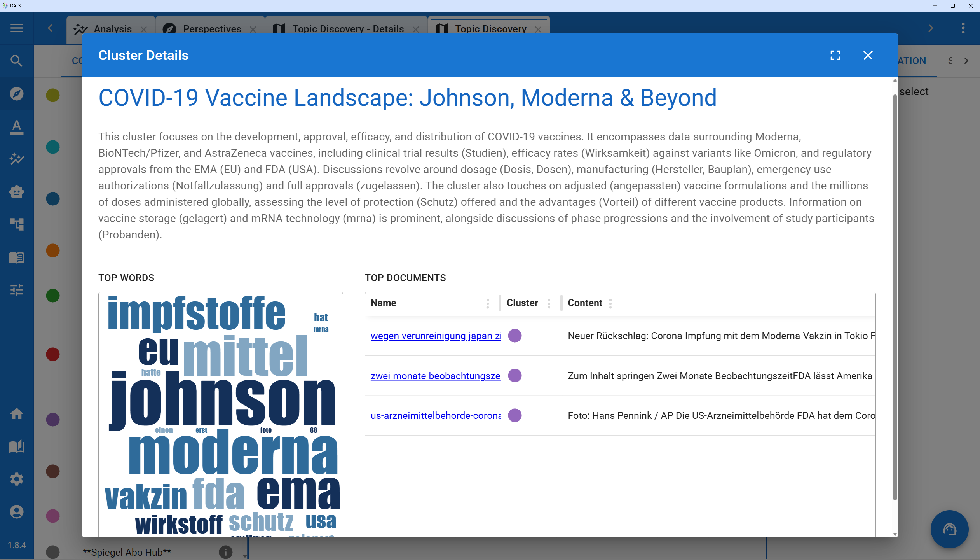
Task: Close the Cluster Details dialog
Action: point(868,55)
